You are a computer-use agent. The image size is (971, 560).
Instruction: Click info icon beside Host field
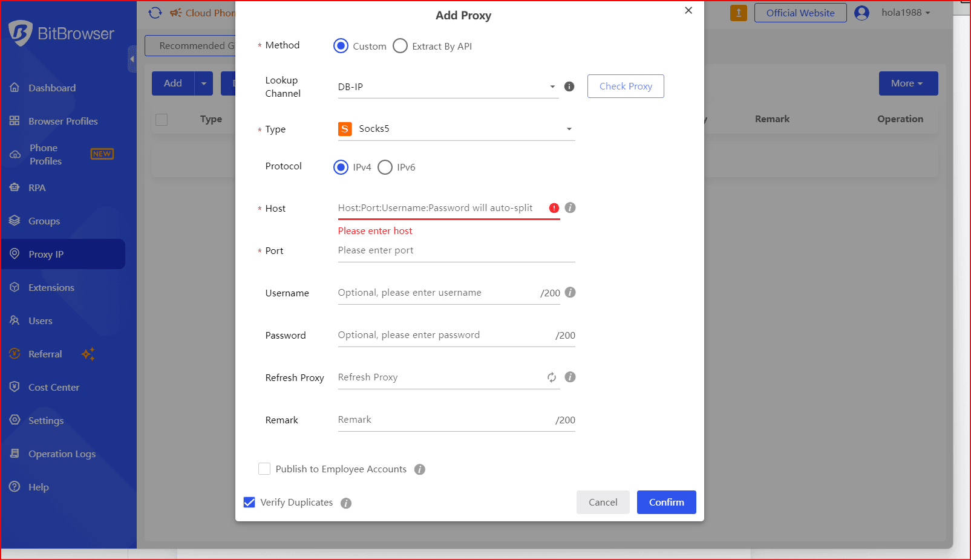click(x=570, y=207)
